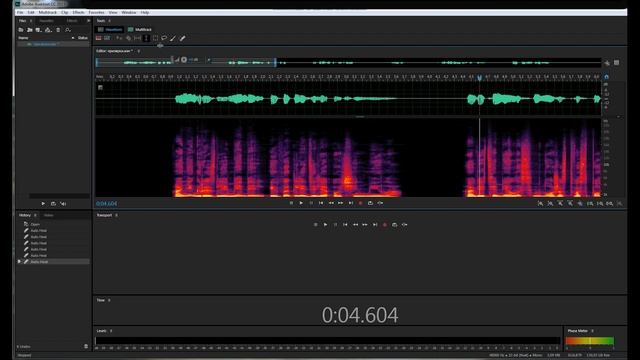The width and height of the screenshot is (640, 360).
Task: Click the Zoom Out Full icon
Action: coord(580,203)
